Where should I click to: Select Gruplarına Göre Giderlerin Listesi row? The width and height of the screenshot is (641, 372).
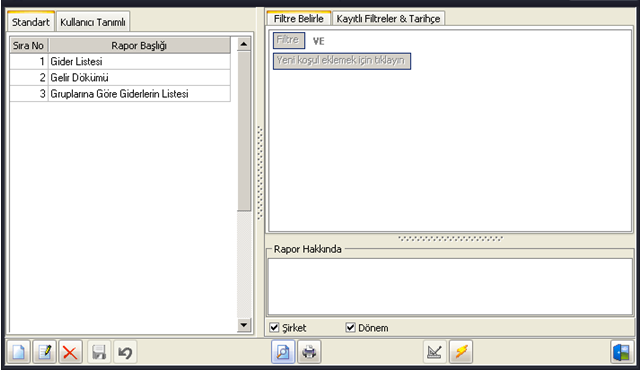(x=120, y=94)
